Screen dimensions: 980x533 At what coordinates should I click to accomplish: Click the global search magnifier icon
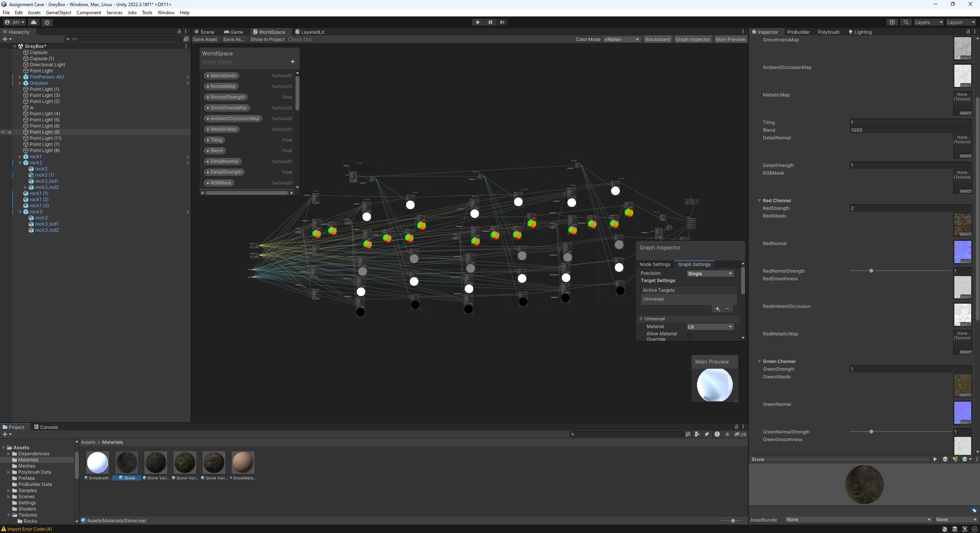906,22
